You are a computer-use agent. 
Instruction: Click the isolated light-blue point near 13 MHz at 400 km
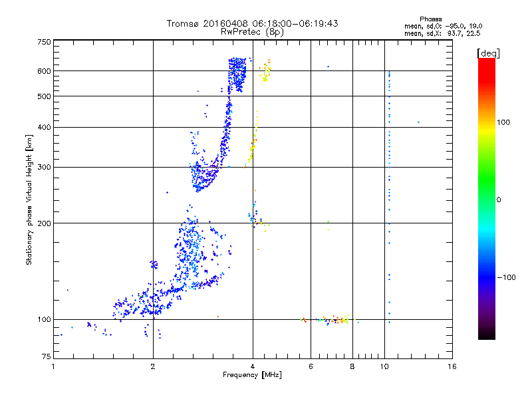point(419,122)
